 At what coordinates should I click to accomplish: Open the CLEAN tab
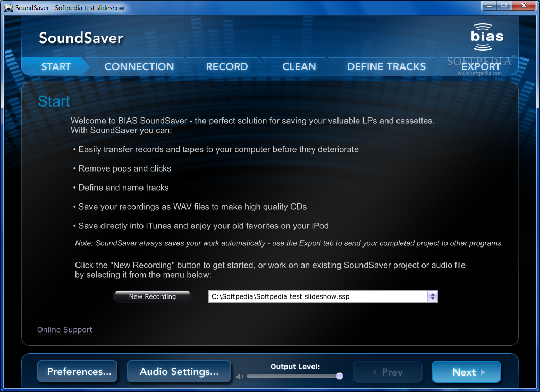click(299, 66)
